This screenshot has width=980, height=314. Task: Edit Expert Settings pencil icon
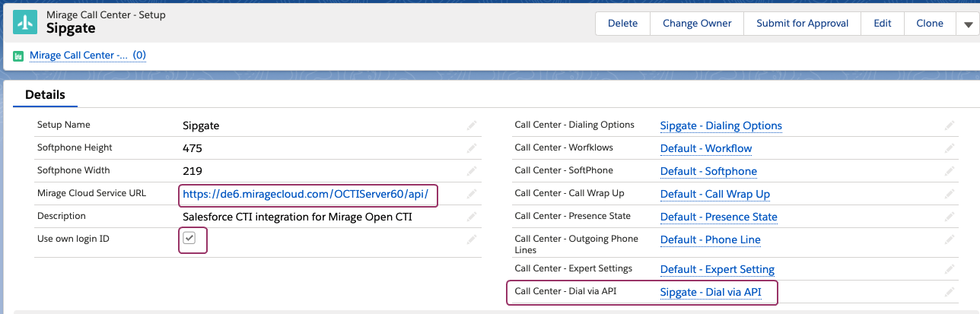pos(950,269)
